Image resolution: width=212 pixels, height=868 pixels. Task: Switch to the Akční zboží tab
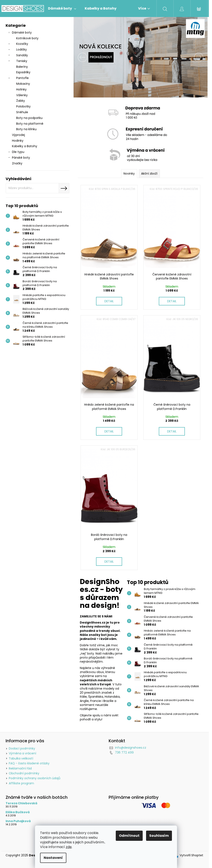click(x=149, y=174)
